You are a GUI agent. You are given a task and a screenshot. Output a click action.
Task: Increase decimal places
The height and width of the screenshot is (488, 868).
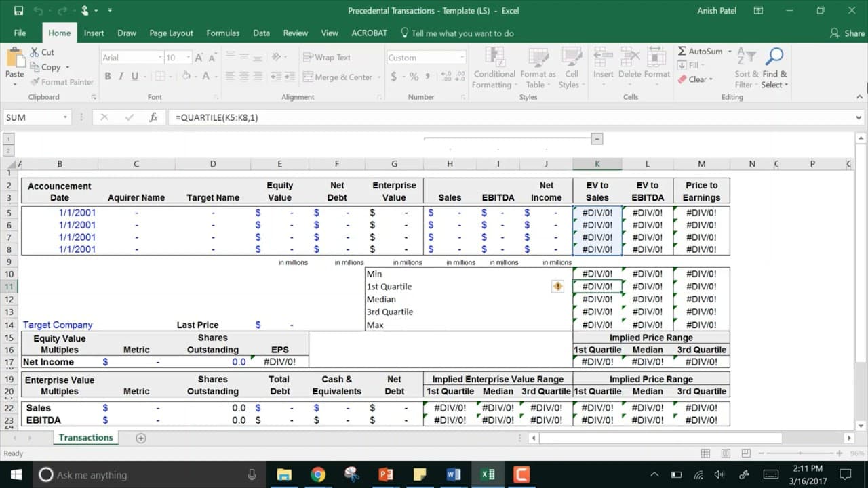coord(447,77)
